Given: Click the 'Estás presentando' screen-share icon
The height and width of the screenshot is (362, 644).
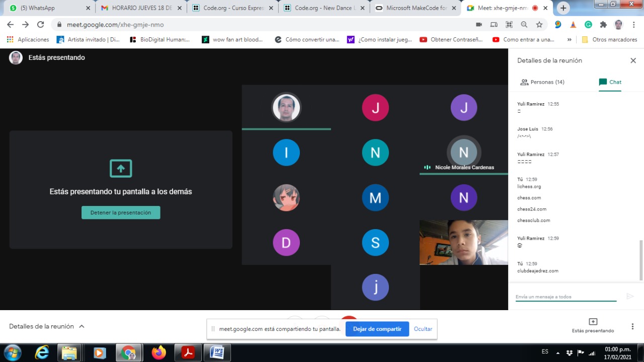Looking at the screenshot, I should (593, 322).
